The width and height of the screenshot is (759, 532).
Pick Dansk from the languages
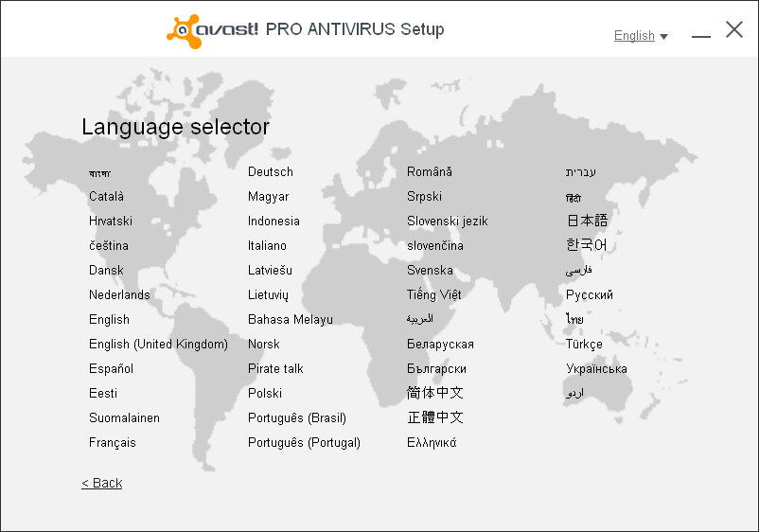[106, 270]
